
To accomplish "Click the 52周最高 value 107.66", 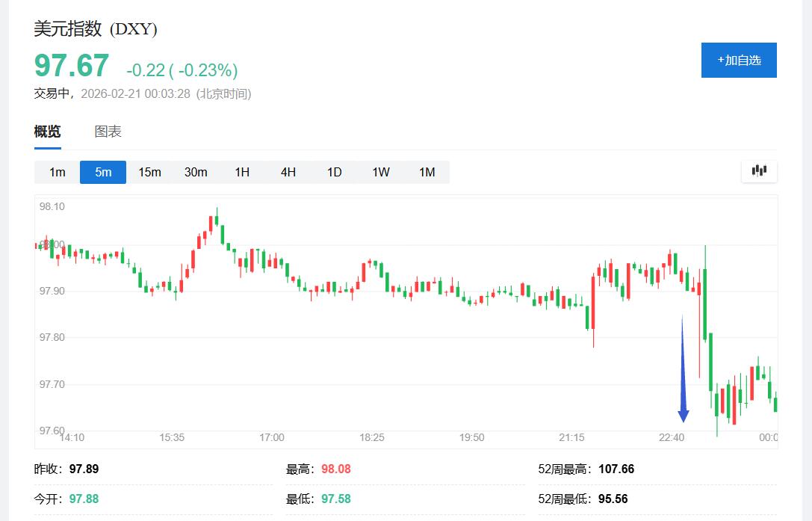I will 616,469.
